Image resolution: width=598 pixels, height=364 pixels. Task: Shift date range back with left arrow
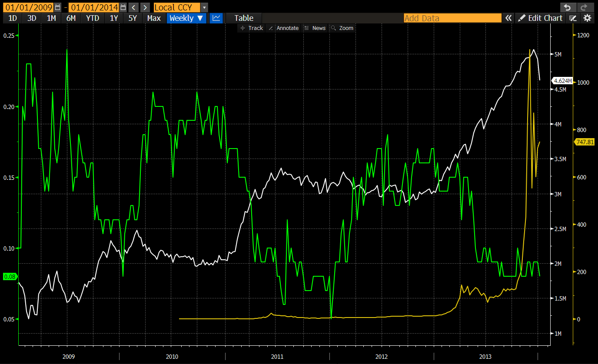coord(134,7)
